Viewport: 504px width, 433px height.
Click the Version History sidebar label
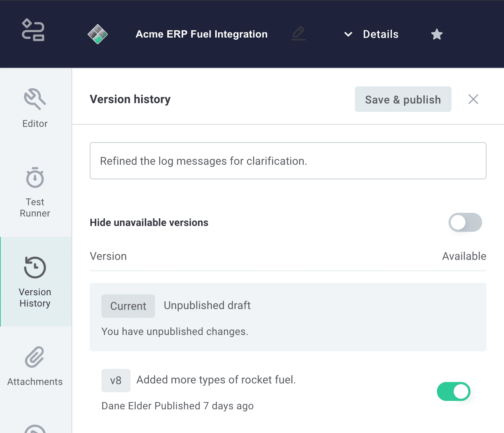coord(35,297)
